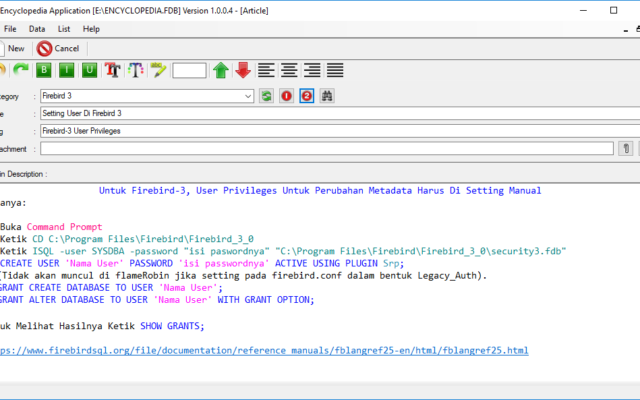640x400 pixels.
Task: Click the Setting User Di Firebird 3 title field
Action: (340, 113)
